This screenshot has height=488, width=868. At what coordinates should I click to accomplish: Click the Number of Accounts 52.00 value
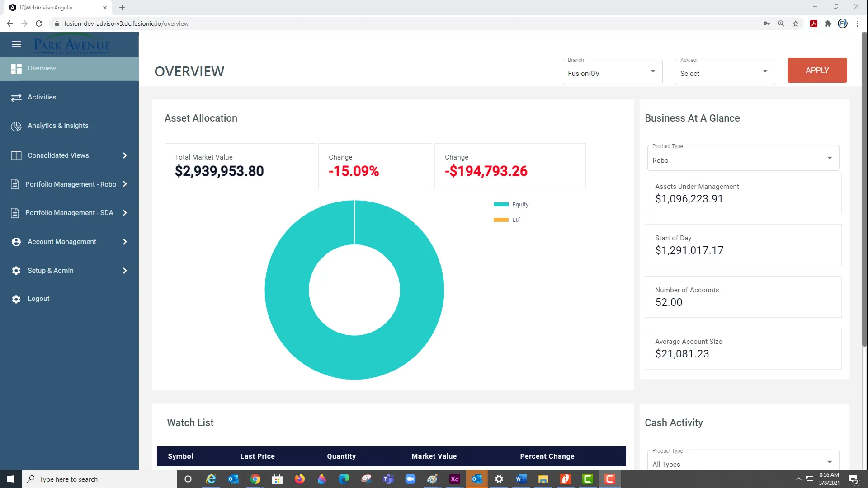(x=669, y=302)
